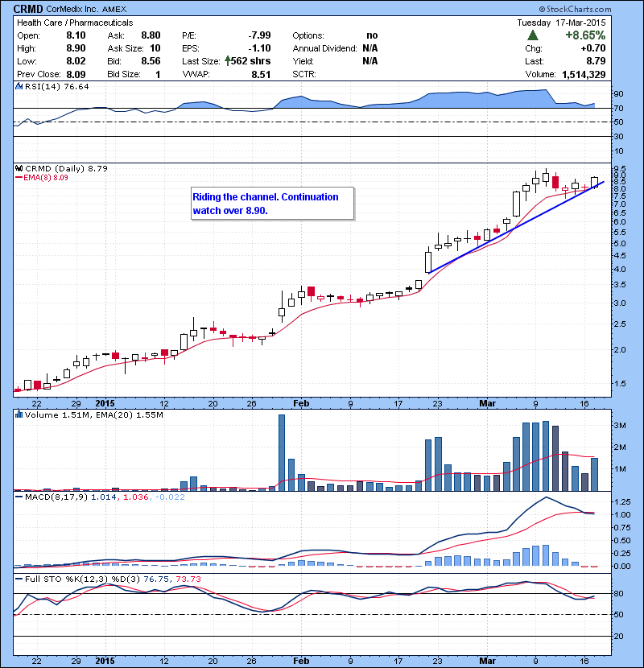Click the EMA(8) 8.09 legend text
The height and width of the screenshot is (668, 644).
(46, 178)
